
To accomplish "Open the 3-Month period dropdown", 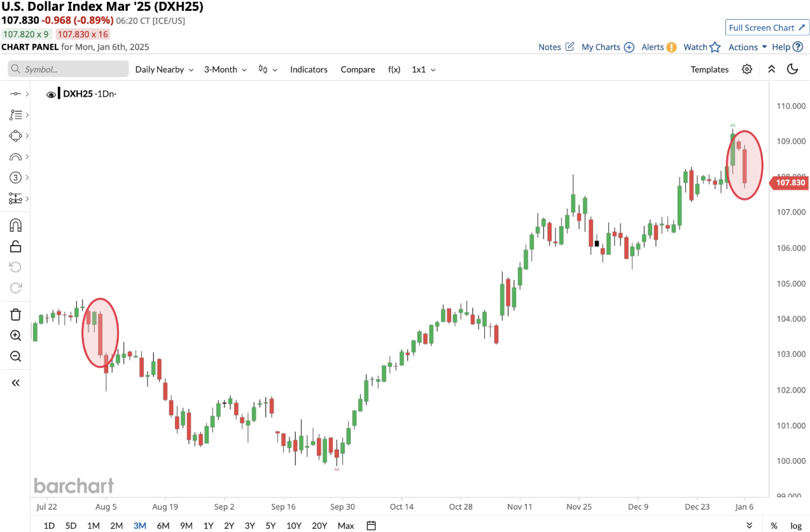I will coord(225,69).
